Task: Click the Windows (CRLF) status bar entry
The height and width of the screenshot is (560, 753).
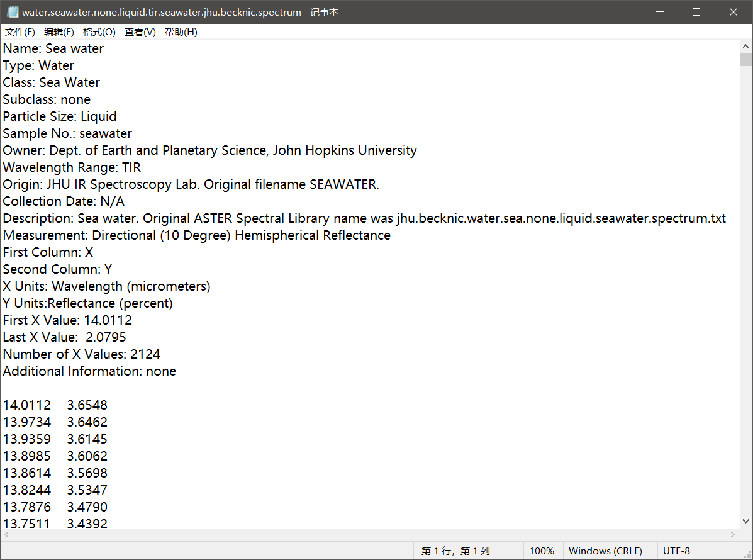Action: pos(605,551)
